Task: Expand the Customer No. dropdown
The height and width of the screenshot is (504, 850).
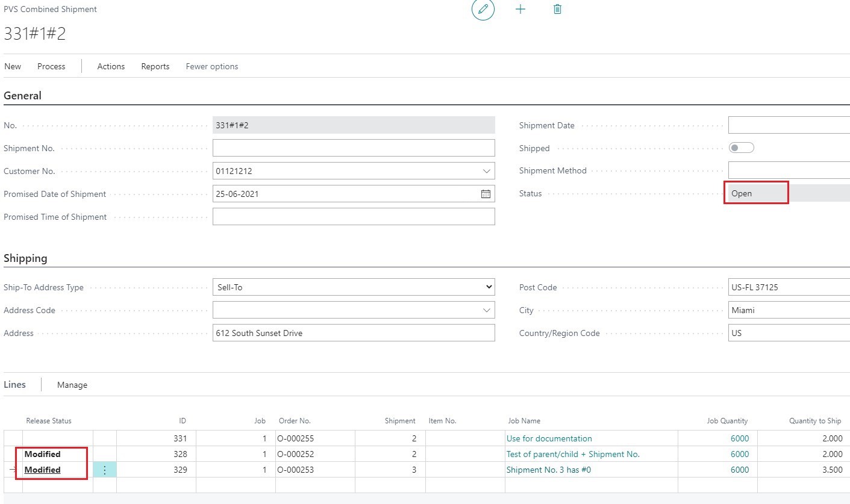Action: [487, 171]
